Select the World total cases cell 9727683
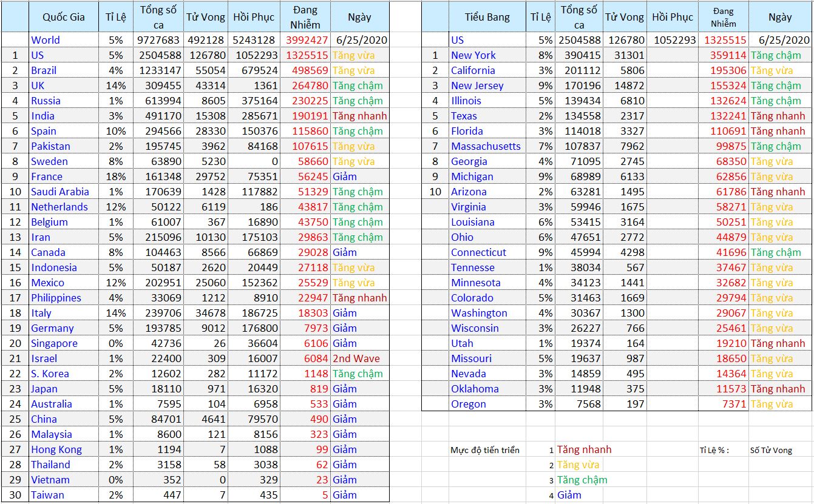 158,40
